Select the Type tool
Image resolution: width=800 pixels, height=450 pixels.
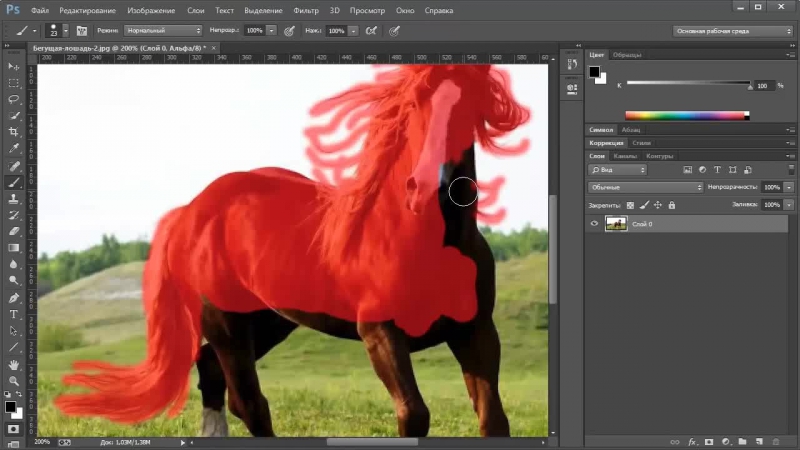(13, 314)
